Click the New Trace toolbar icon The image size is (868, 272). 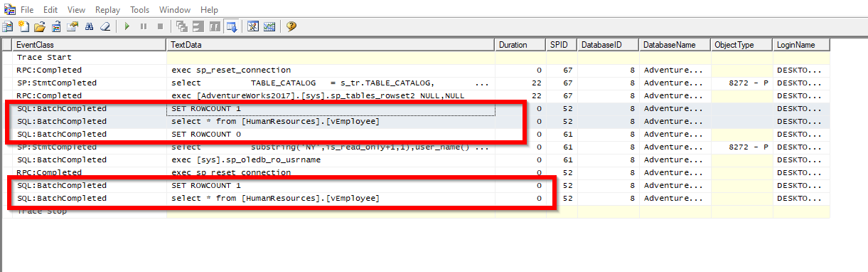8,26
